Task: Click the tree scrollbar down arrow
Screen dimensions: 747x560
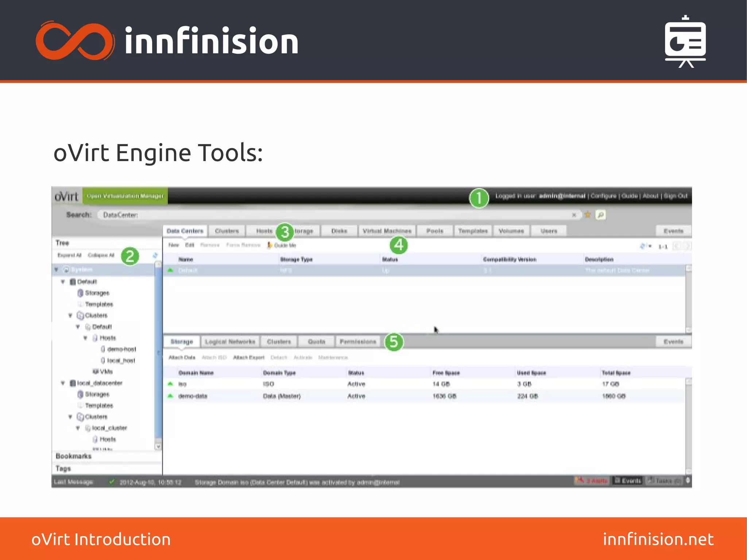Action: click(158, 447)
